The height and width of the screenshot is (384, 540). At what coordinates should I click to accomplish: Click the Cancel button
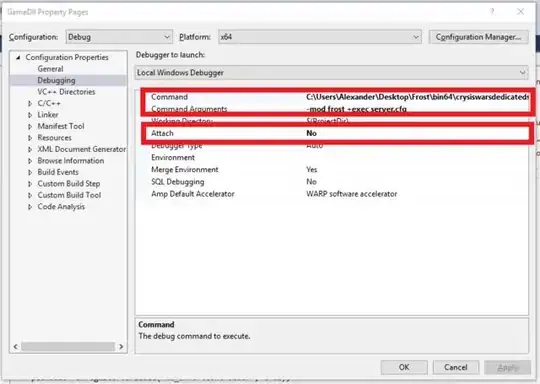(456, 367)
